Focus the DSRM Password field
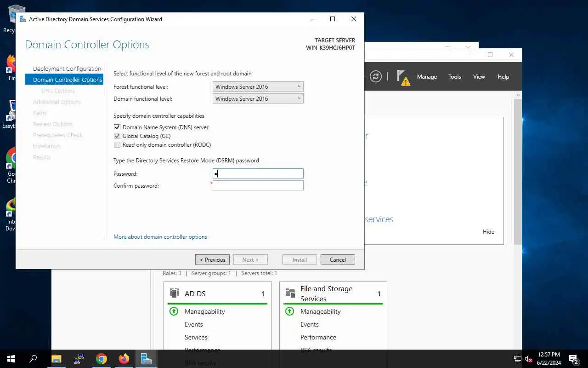The image size is (588, 368). tap(258, 173)
